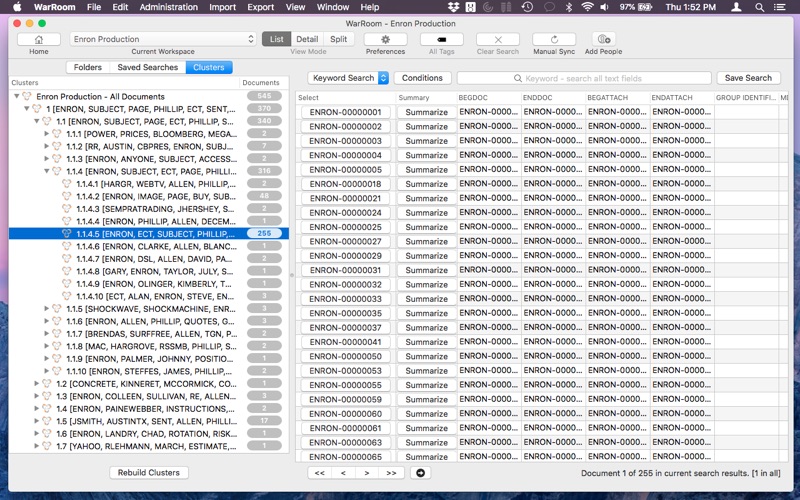Open the Dropbox menu bar icon

pyautogui.click(x=453, y=7)
